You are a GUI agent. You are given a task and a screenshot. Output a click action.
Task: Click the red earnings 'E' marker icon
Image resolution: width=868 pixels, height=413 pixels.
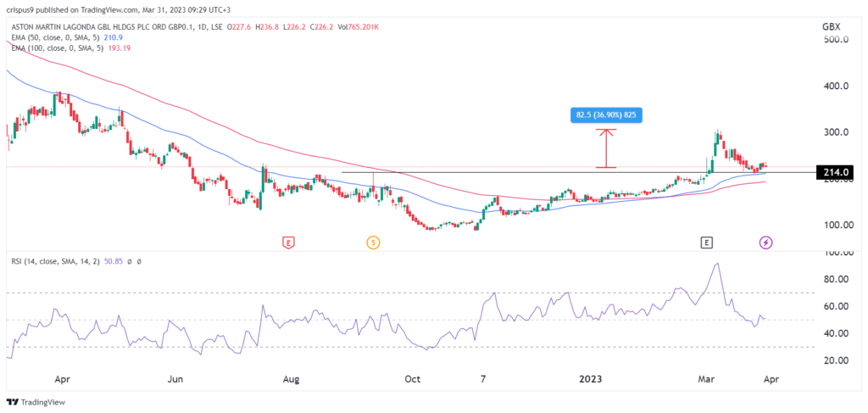[288, 242]
